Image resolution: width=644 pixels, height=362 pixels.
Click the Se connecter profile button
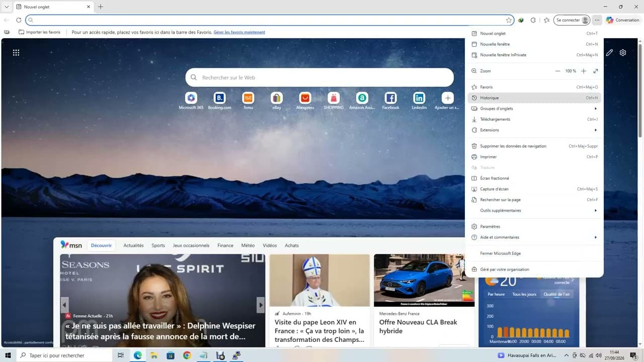click(572, 20)
